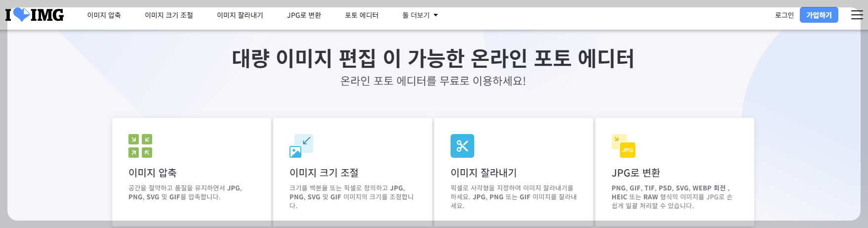Click the 가입하기 button
Image resolution: width=868 pixels, height=228 pixels.
tap(819, 15)
